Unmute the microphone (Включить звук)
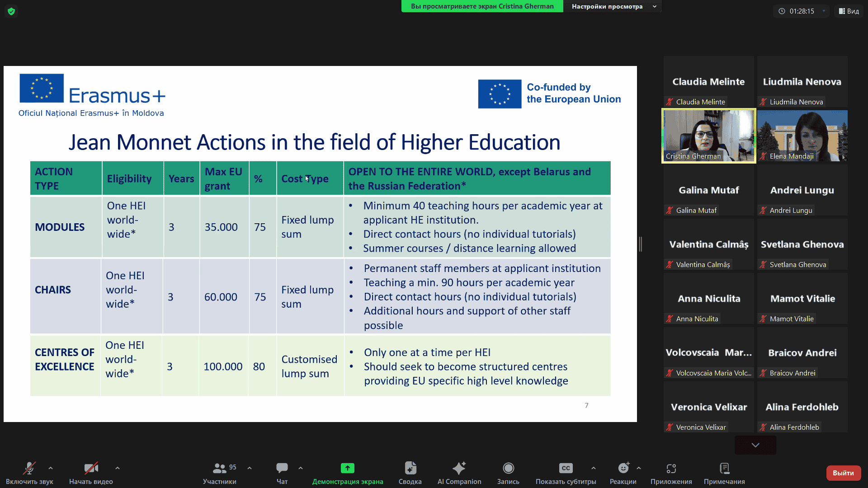This screenshot has height=488, width=868. click(x=29, y=468)
